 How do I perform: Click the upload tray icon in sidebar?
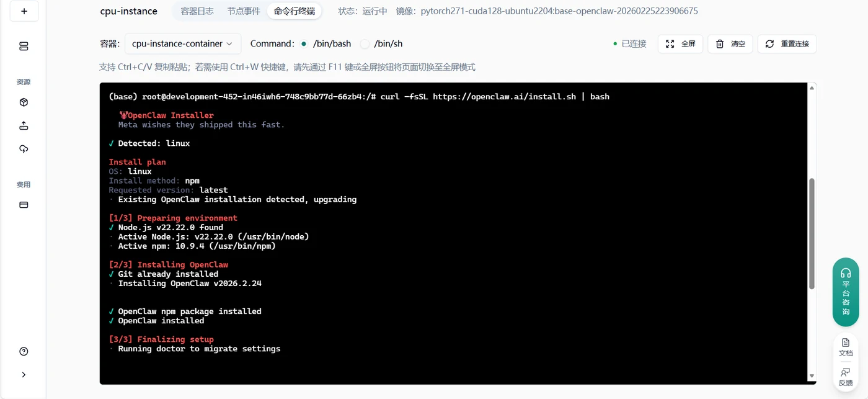24,126
